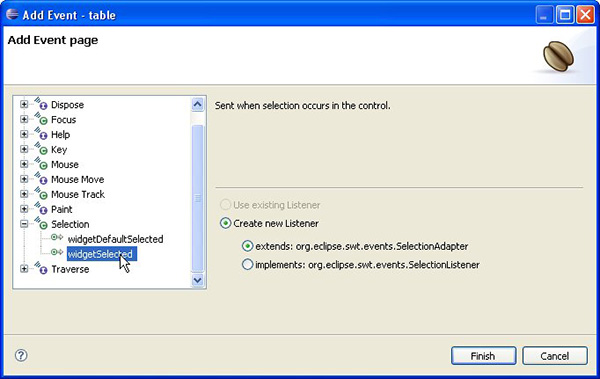
Task: Expand the Mouse tree node
Action: pyautogui.click(x=24, y=164)
